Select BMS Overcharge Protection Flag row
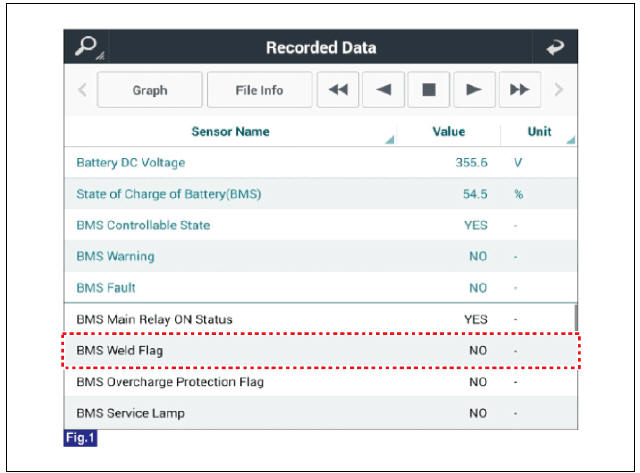Viewport: 640px width, 473px height. (x=321, y=382)
